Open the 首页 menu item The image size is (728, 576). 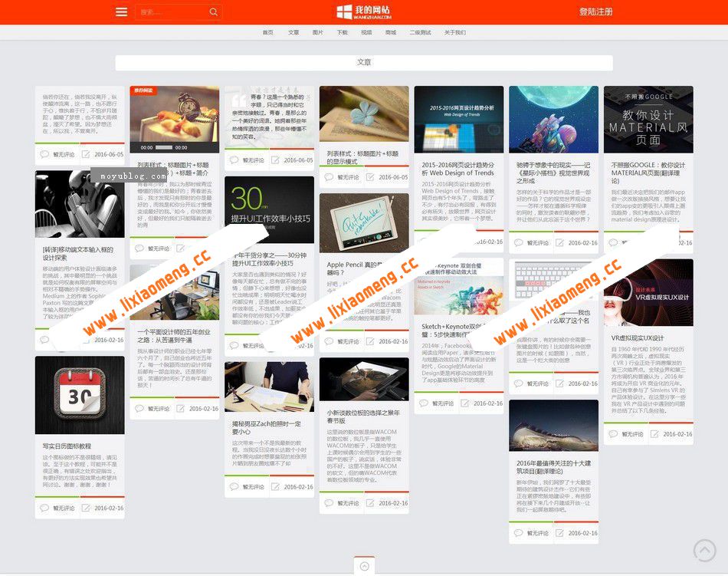coord(267,33)
